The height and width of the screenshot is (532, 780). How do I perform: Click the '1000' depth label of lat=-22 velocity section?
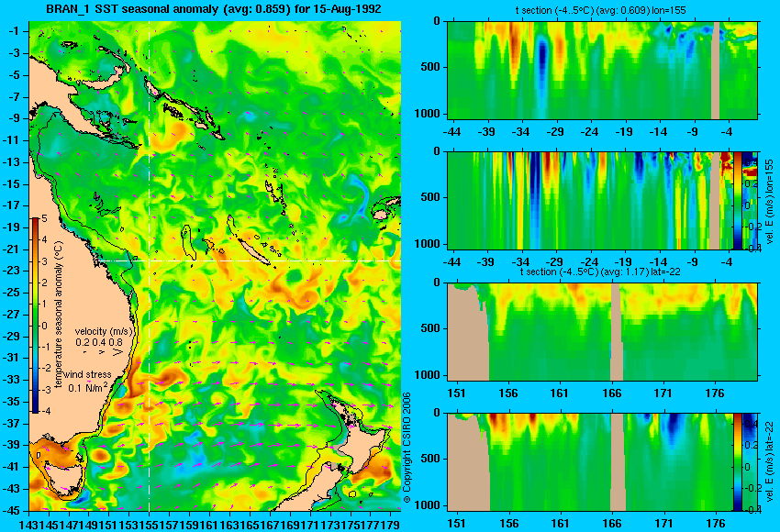[x=428, y=505]
